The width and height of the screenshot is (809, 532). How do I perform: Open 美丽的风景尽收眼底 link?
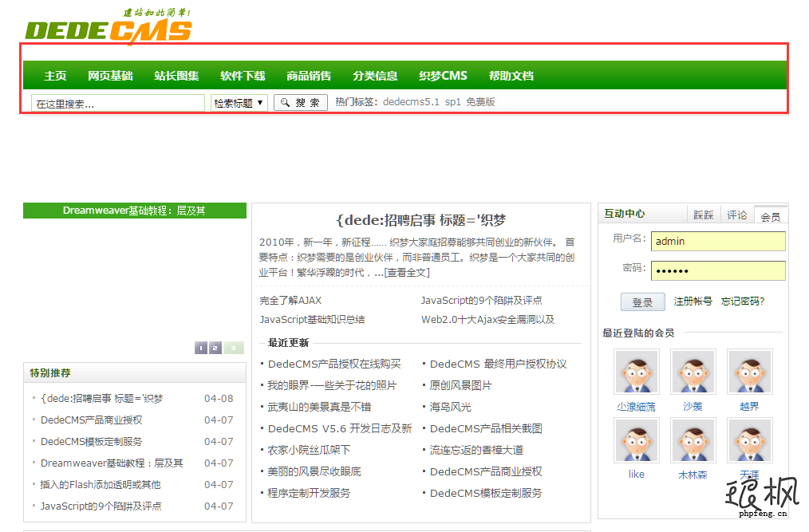tap(314, 471)
